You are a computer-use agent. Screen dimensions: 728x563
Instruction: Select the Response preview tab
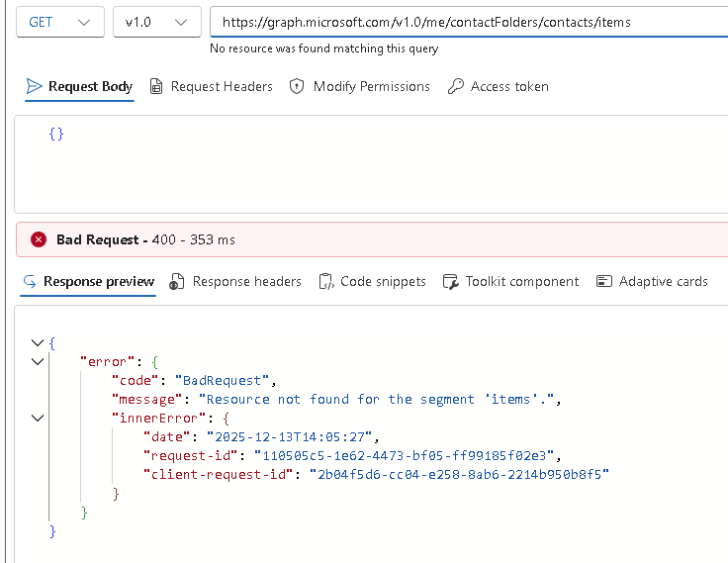coord(88,281)
